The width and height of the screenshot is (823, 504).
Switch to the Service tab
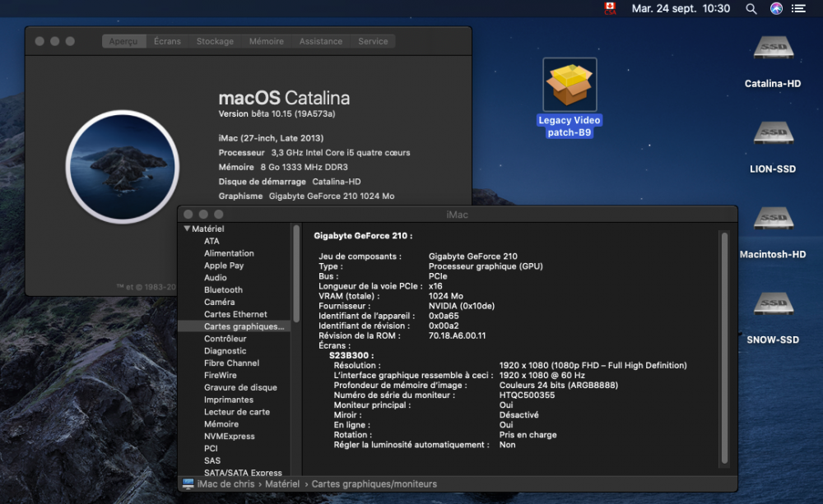(373, 41)
